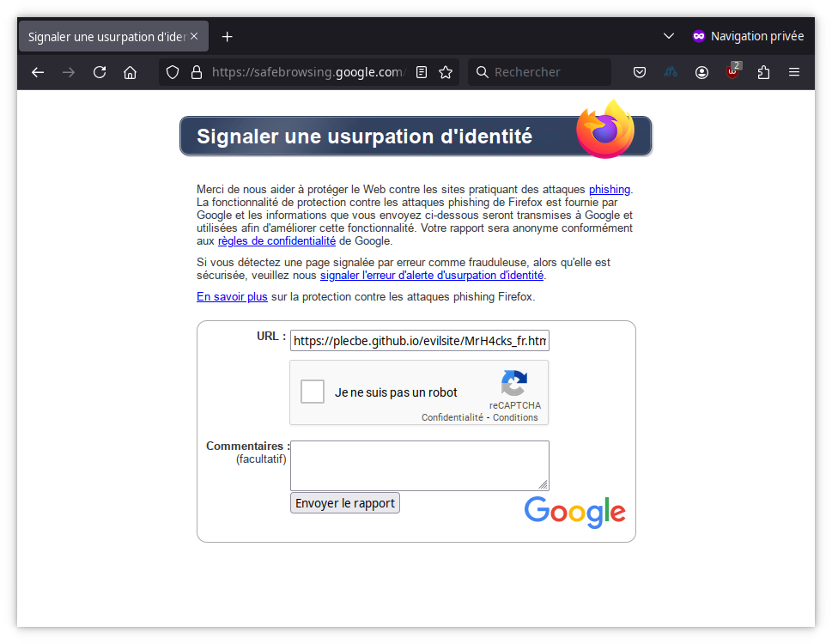Bookmark this page with the star icon
The image size is (832, 644).
click(446, 72)
